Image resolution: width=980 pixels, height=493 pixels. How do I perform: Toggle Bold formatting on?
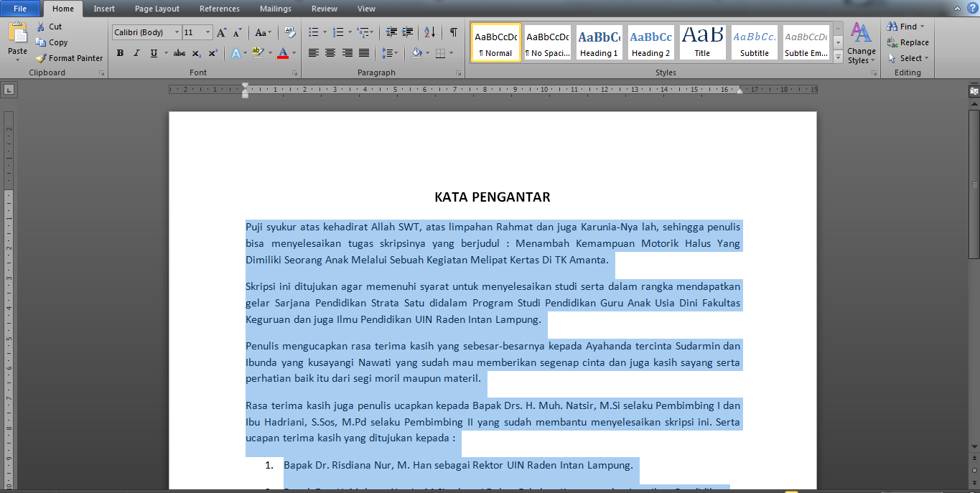tap(120, 53)
